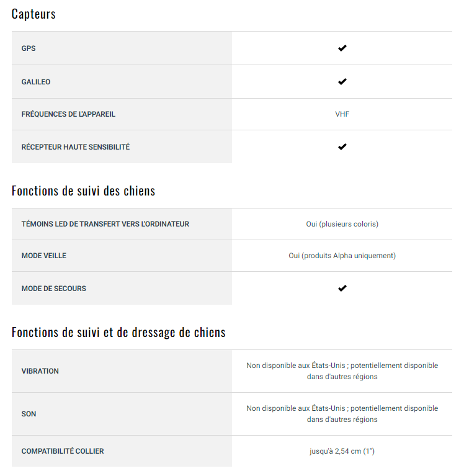464x476 pixels.
Task: Click the Témoins LED de transfert label
Action: 105,224
